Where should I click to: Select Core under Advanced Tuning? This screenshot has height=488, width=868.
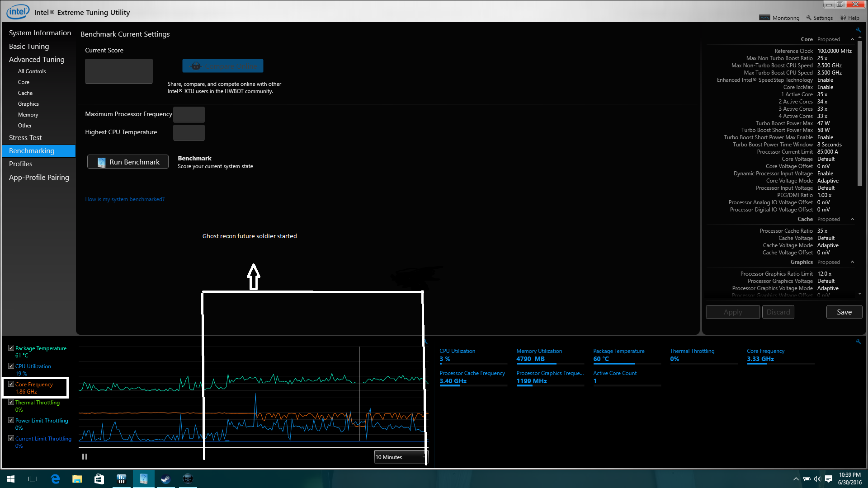click(x=24, y=82)
